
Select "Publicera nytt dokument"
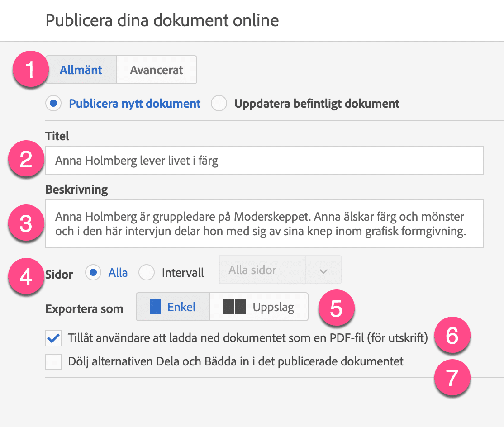click(x=53, y=103)
